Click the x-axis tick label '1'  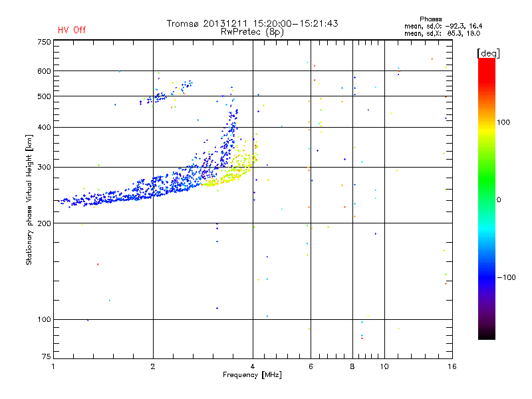click(x=53, y=366)
